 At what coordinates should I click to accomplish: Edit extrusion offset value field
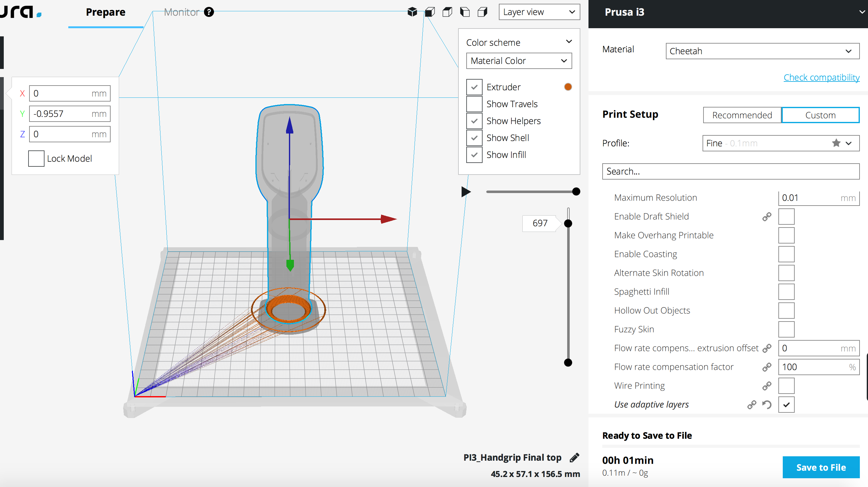pos(819,348)
